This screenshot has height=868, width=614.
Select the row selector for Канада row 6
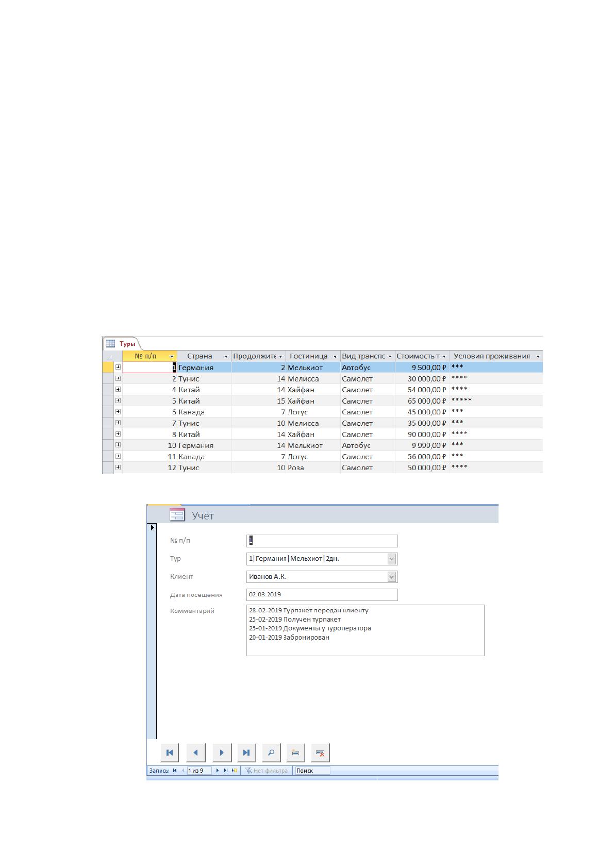coord(108,412)
